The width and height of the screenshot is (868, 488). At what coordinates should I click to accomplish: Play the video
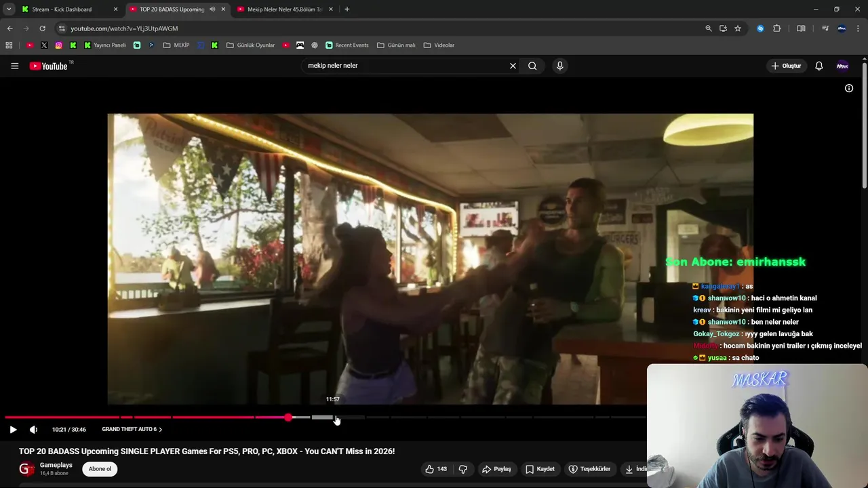tap(13, 429)
